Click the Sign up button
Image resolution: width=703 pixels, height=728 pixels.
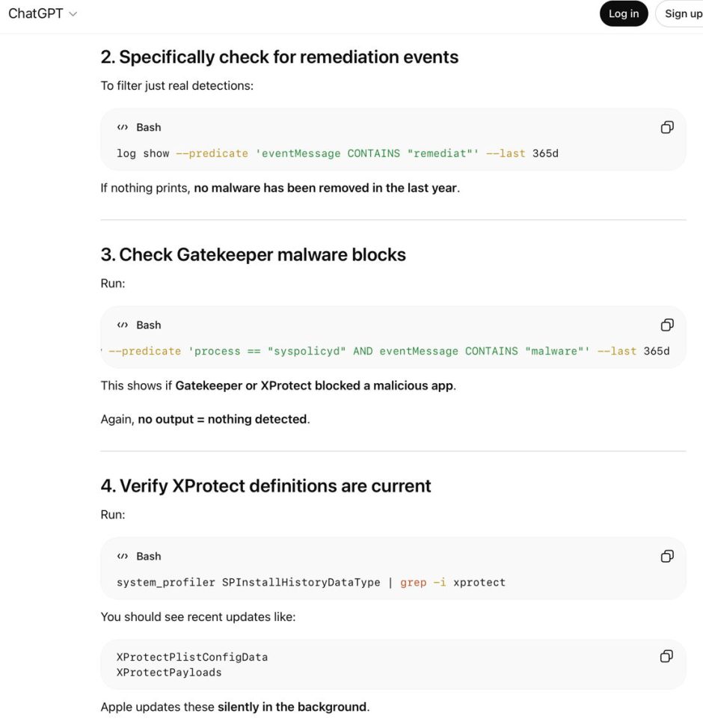tap(682, 13)
